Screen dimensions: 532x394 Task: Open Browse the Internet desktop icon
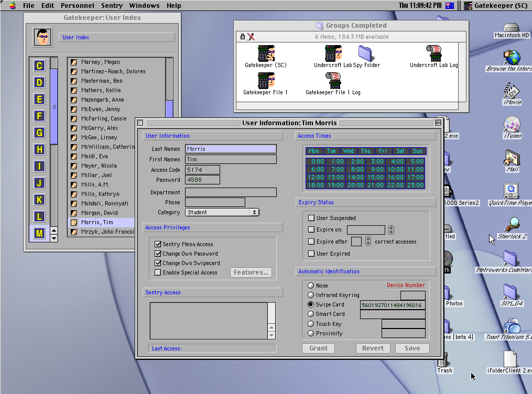click(512, 57)
